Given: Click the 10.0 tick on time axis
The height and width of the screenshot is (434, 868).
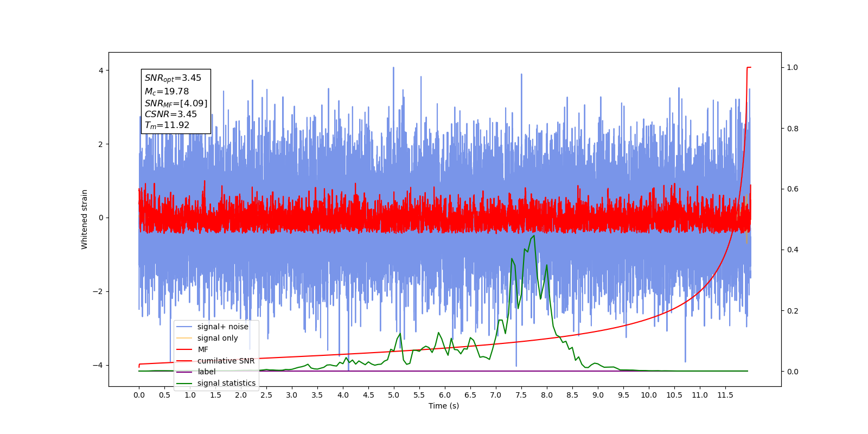Looking at the screenshot, I should tap(649, 395).
